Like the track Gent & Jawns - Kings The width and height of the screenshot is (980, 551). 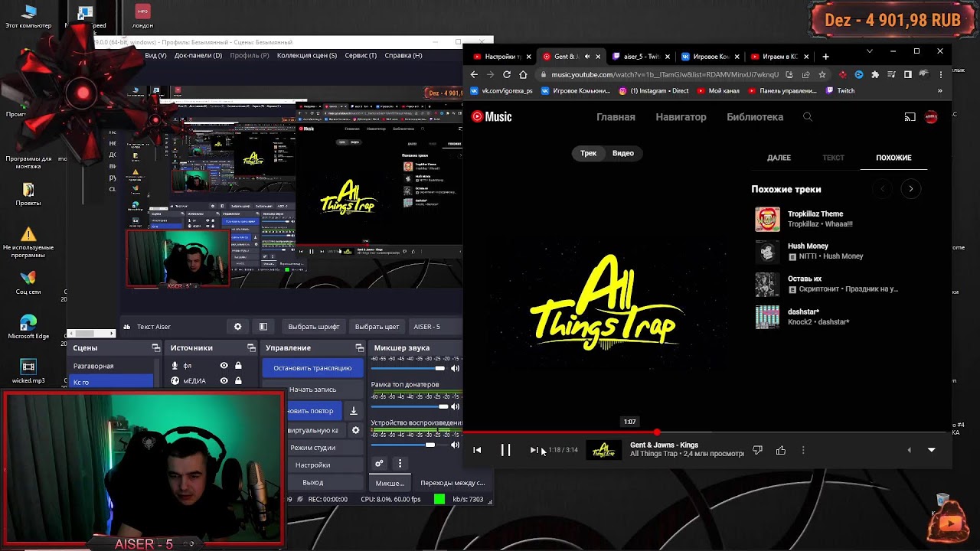781,450
